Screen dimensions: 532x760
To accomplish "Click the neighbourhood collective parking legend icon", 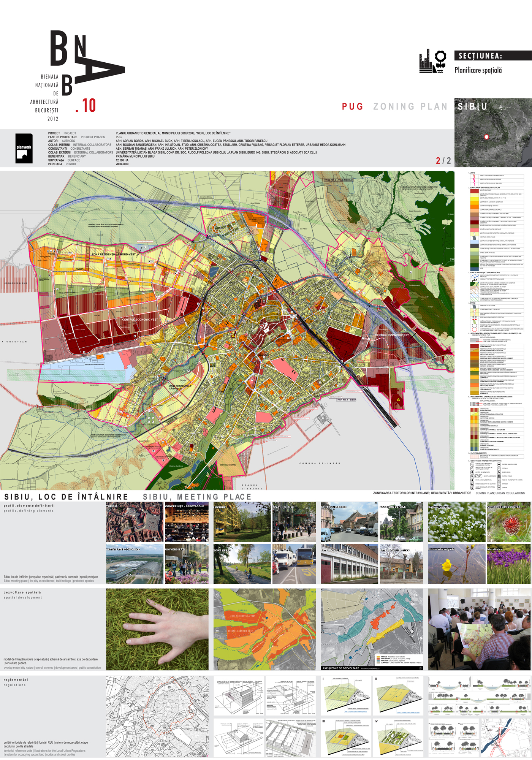I will pyautogui.click(x=472, y=484).
